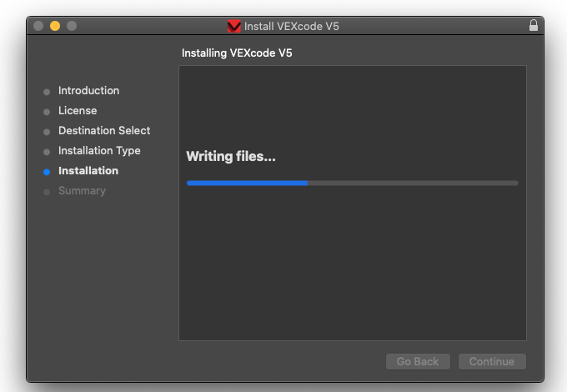Viewport: 567px width, 392px height.
Task: Click the greyed-out Summary step
Action: point(82,190)
